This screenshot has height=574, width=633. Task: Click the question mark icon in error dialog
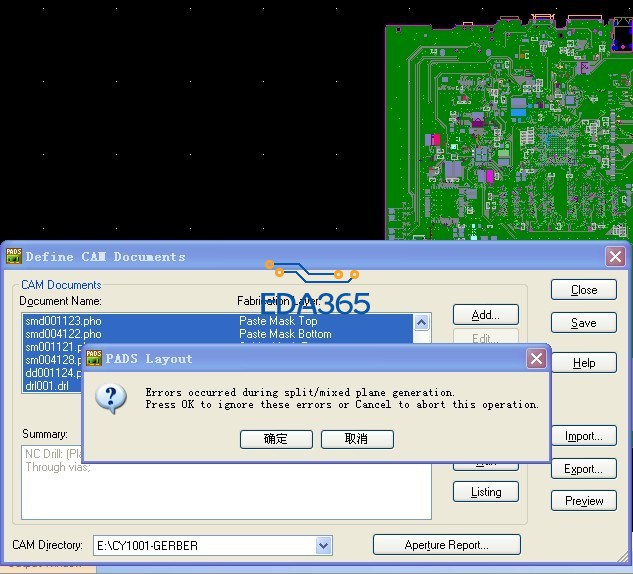(111, 398)
